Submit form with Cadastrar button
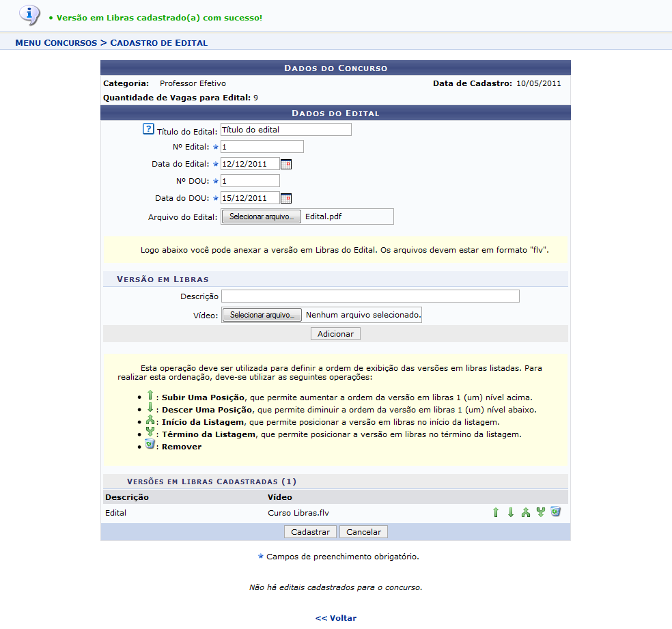 pos(310,532)
